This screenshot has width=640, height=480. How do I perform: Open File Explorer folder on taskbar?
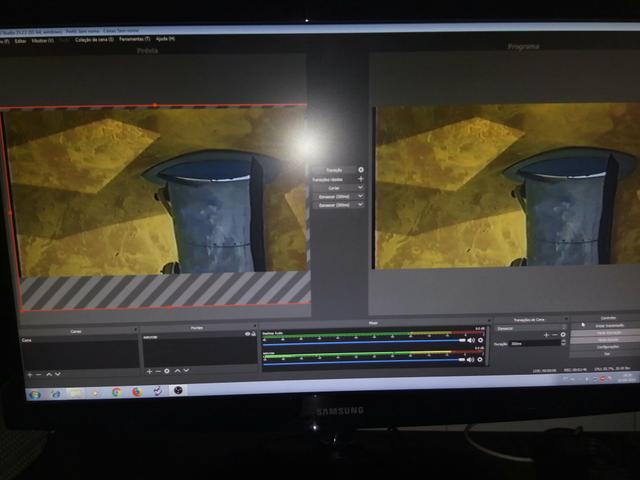point(76,393)
